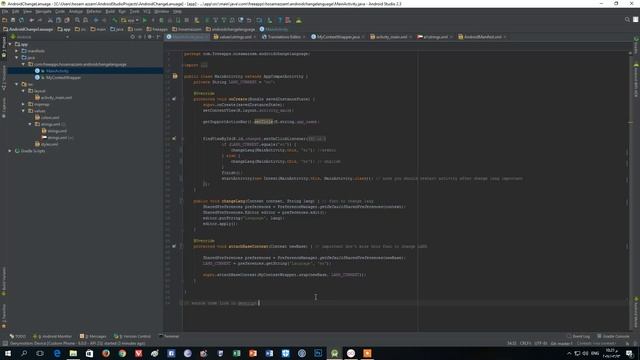Collapse the app module tree node
This screenshot has height=360, width=640.
tap(10, 44)
